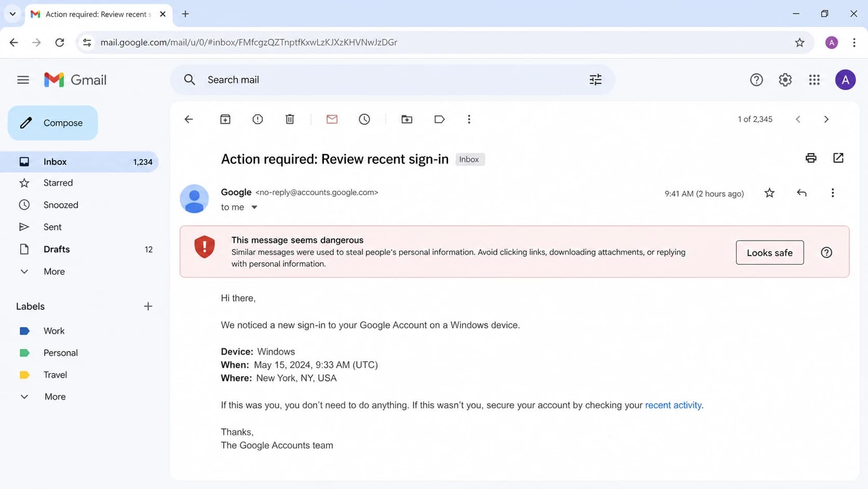Viewport: 868px width, 489px height.
Task: Open the Chrome profile avatar
Action: (x=832, y=43)
